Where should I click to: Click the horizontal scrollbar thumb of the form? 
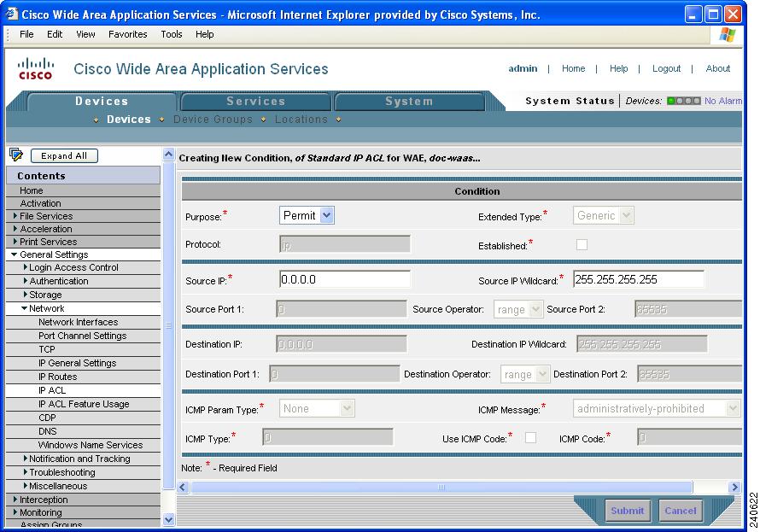(441, 487)
